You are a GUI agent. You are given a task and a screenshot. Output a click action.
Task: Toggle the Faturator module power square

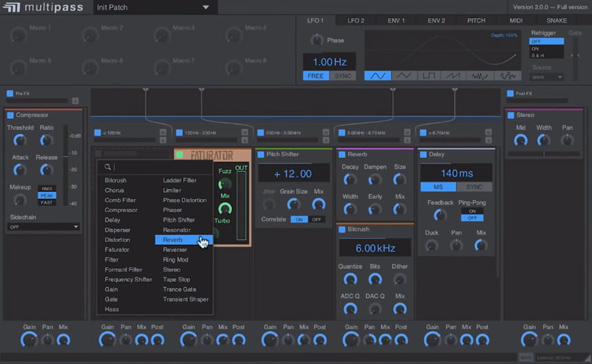pos(180,155)
